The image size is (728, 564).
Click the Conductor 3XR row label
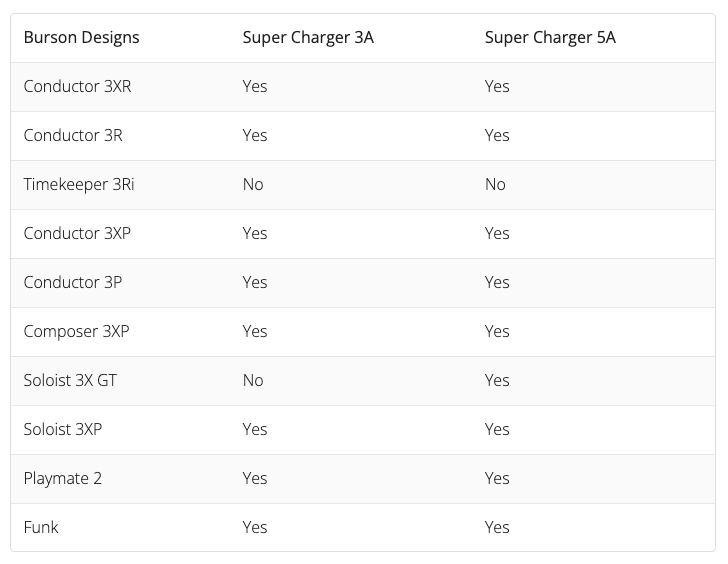(77, 87)
